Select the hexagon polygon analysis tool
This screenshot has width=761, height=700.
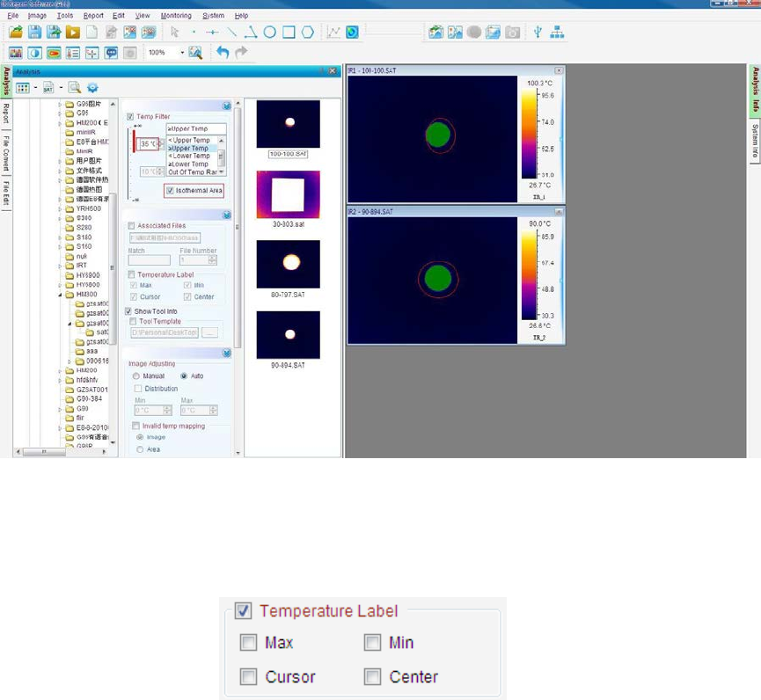pos(308,33)
